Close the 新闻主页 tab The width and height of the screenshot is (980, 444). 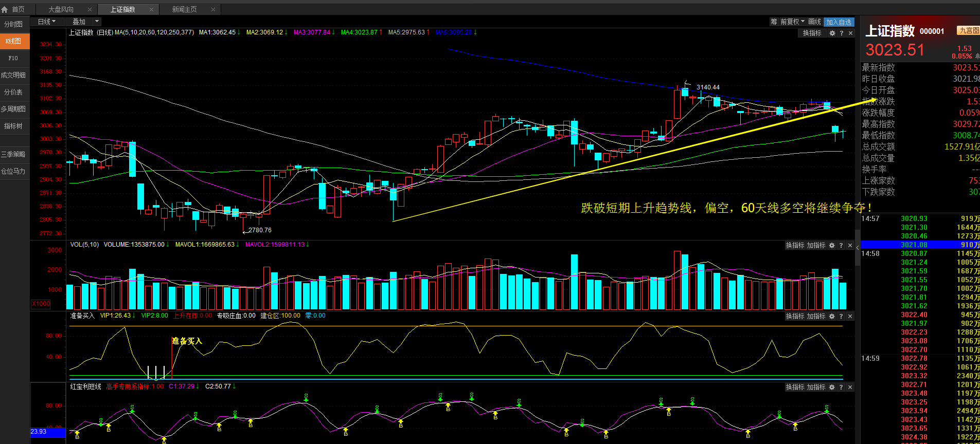(213, 9)
